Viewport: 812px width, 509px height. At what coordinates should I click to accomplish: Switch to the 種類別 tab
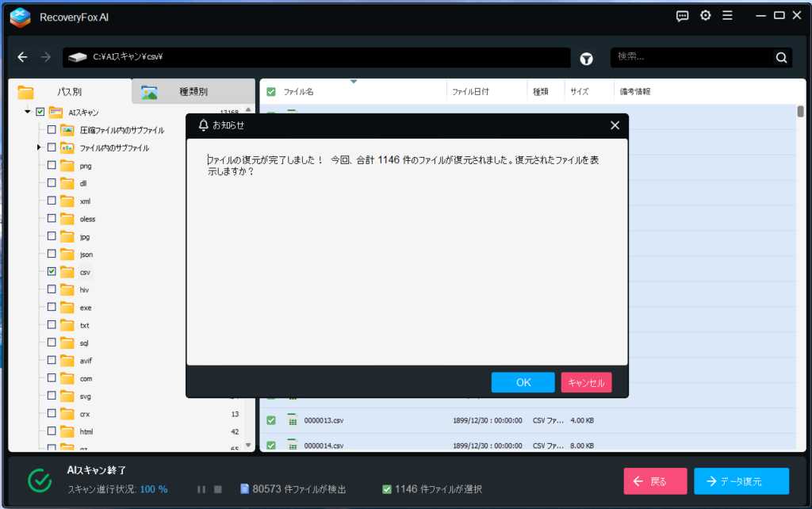193,91
